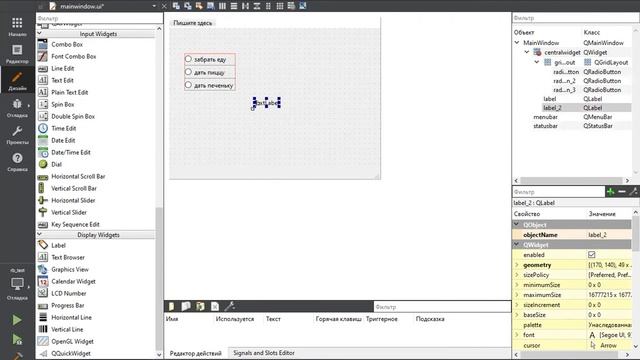
Task: Click the Break Layout toolbar icon
Action: click(291, 6)
